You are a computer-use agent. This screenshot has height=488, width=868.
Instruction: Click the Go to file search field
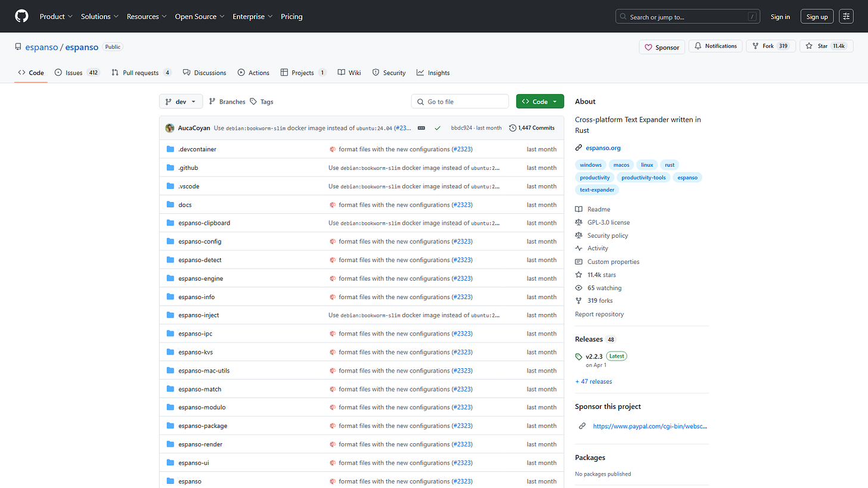pyautogui.click(x=460, y=102)
